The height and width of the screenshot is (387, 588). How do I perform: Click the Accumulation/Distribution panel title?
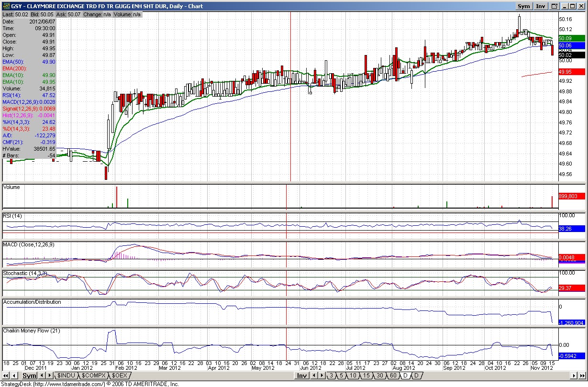(32, 302)
